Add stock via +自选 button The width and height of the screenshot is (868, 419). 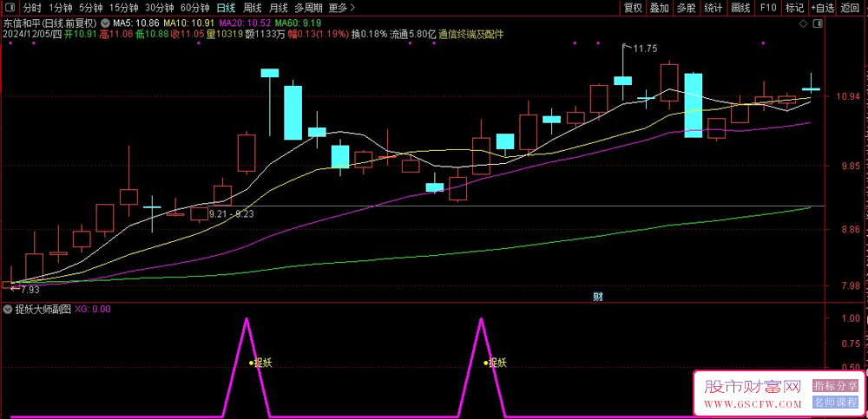click(823, 8)
